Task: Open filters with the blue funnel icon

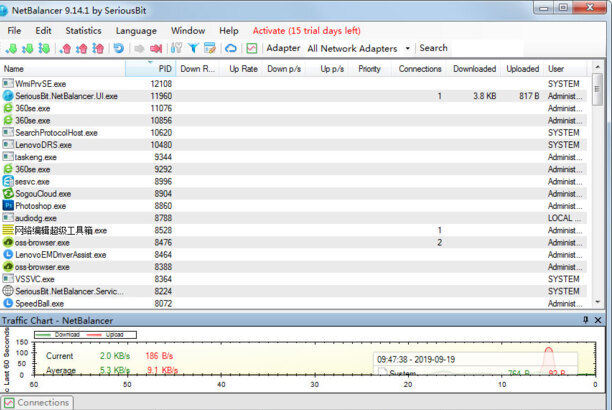Action: pyautogui.click(x=193, y=48)
